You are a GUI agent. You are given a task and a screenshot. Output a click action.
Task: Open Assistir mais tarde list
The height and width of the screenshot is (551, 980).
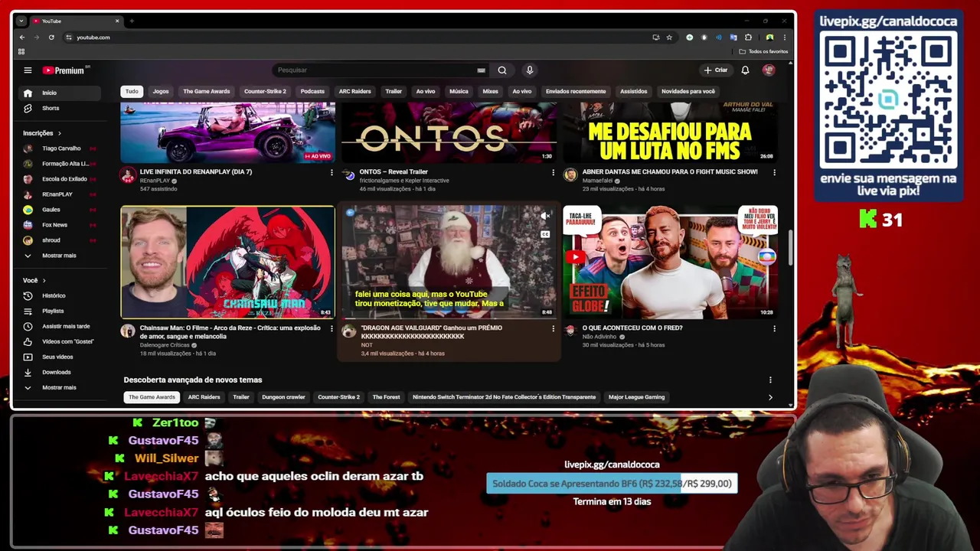coord(60,326)
